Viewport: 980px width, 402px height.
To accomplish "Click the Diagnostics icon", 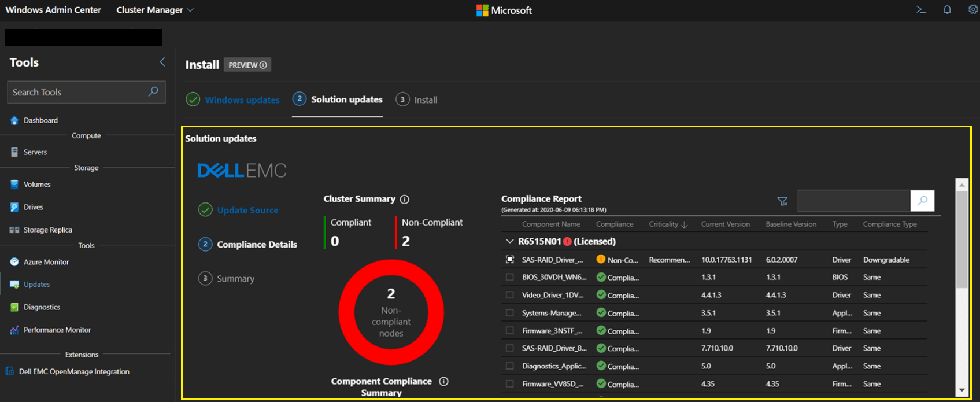I will click(14, 307).
